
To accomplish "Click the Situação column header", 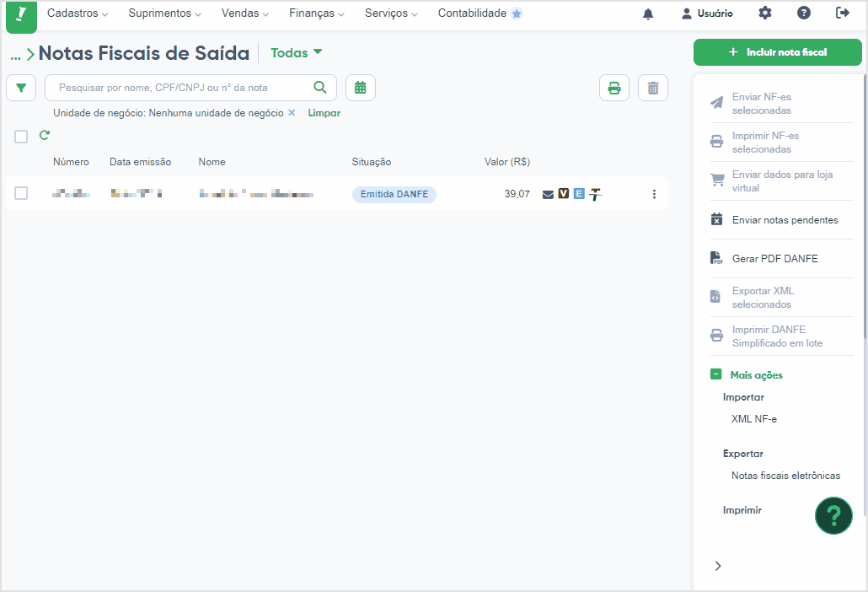I will pyautogui.click(x=371, y=162).
